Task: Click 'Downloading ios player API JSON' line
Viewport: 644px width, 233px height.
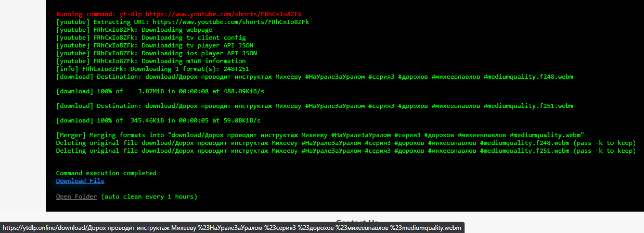Action: pyautogui.click(x=157, y=53)
